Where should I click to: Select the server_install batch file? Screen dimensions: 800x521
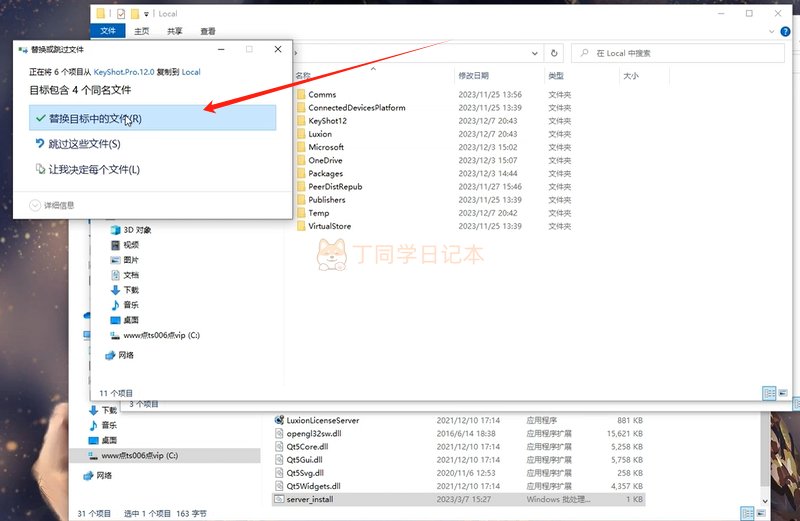pos(459,500)
